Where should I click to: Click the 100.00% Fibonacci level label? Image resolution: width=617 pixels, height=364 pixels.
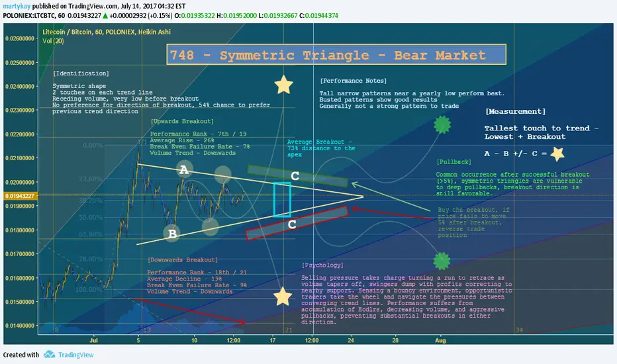point(89,290)
